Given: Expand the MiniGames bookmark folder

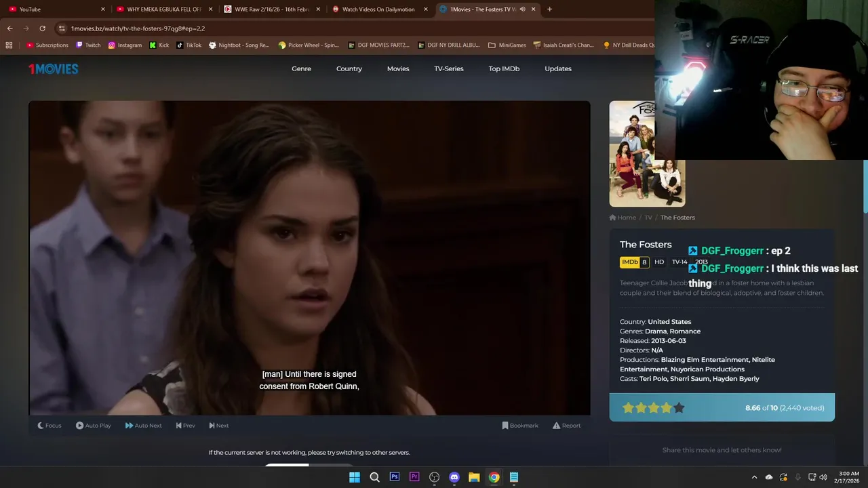Looking at the screenshot, I should point(507,45).
